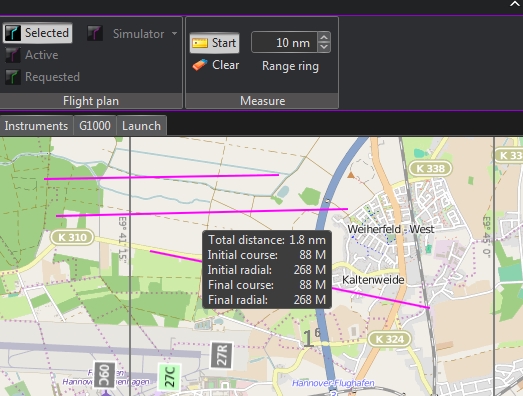Click the Measure group label
The width and height of the screenshot is (523, 396).
tap(263, 101)
